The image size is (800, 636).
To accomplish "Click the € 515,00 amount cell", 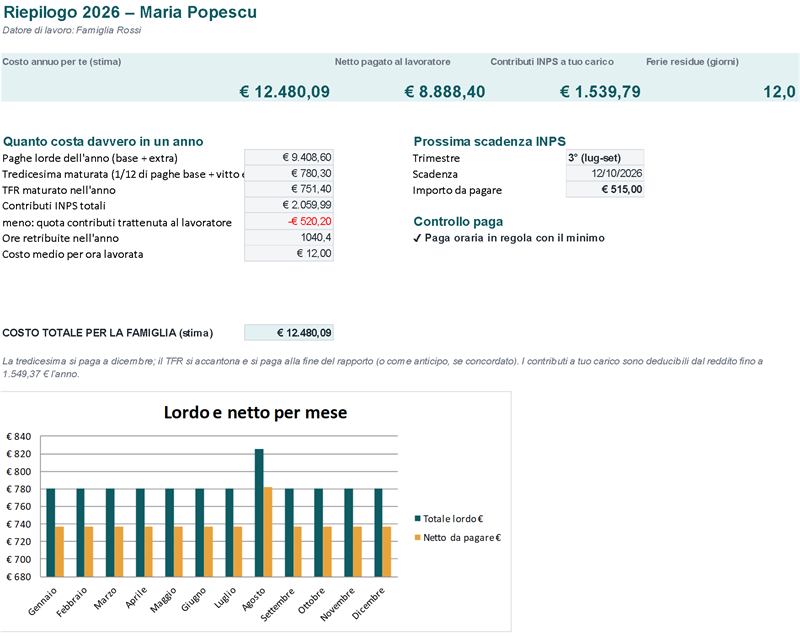I will [605, 190].
